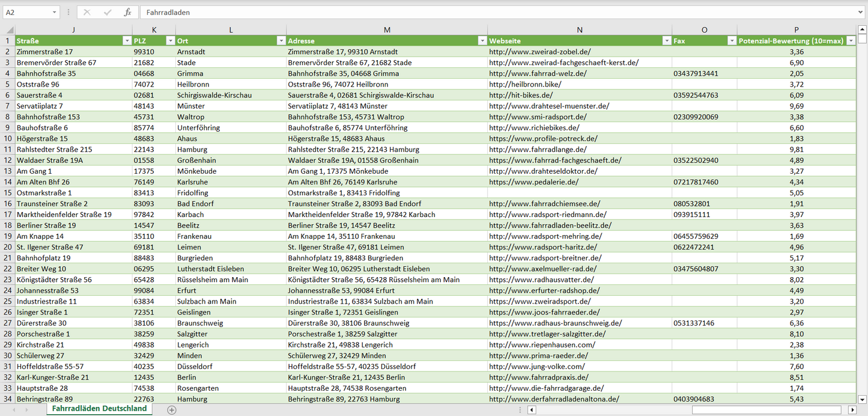Open the PLZ filter dropdown

point(169,41)
